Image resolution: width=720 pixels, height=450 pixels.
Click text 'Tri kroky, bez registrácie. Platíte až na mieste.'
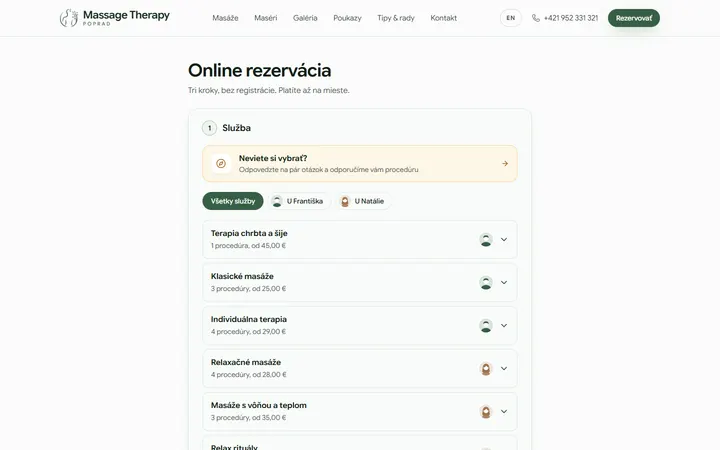(x=269, y=90)
